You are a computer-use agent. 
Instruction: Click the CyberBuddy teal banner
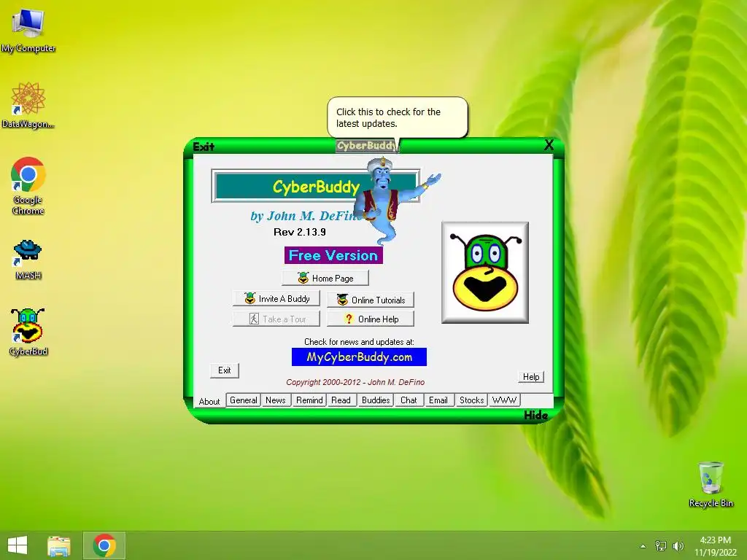coord(315,186)
